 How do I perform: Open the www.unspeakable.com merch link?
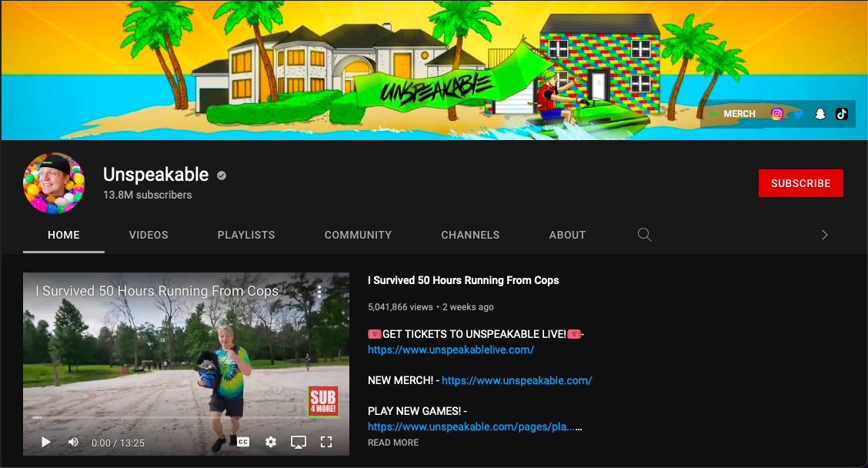tap(517, 380)
